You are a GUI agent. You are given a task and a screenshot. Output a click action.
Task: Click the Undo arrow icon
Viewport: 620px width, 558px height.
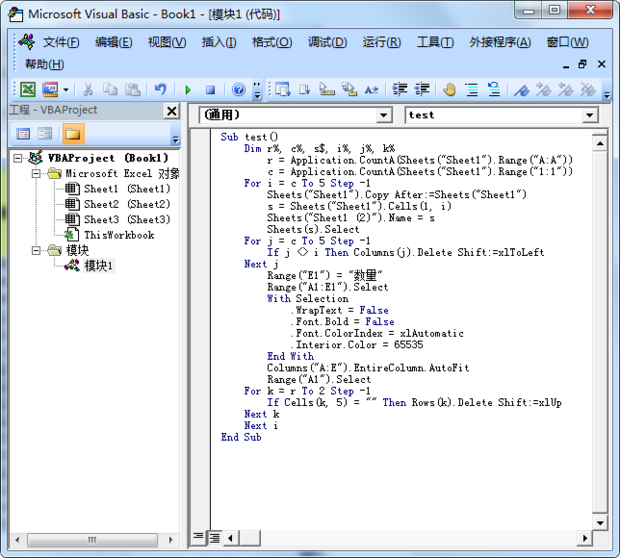click(x=160, y=90)
